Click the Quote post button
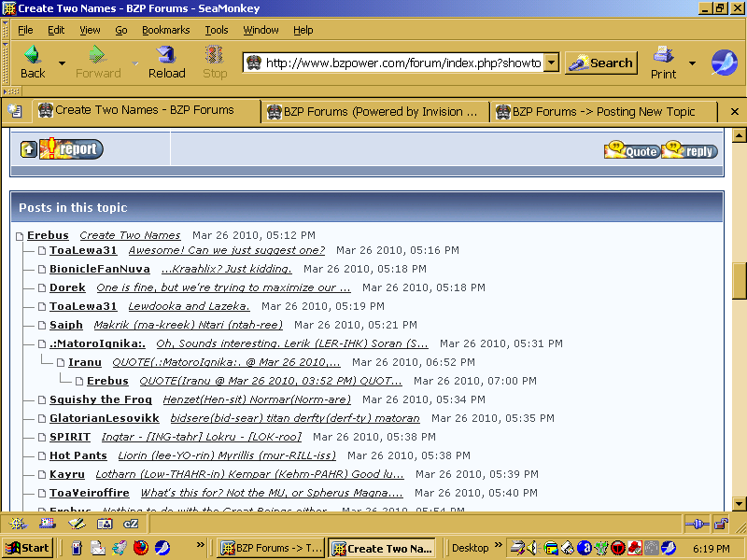 click(x=632, y=150)
